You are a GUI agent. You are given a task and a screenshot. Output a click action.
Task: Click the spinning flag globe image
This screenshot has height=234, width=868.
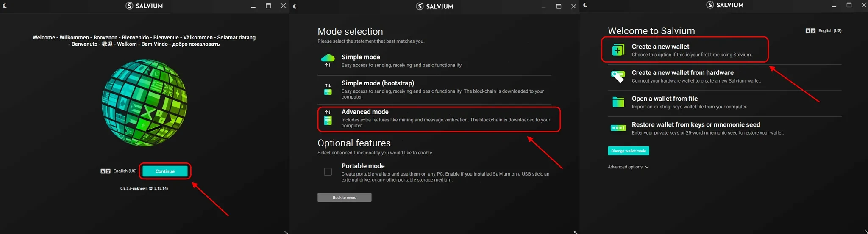pos(145,103)
